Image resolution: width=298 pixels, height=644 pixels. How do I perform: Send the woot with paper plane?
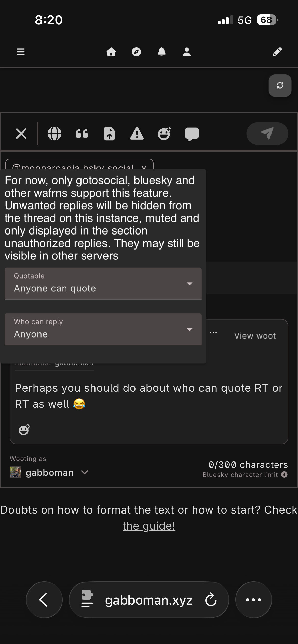click(x=267, y=134)
